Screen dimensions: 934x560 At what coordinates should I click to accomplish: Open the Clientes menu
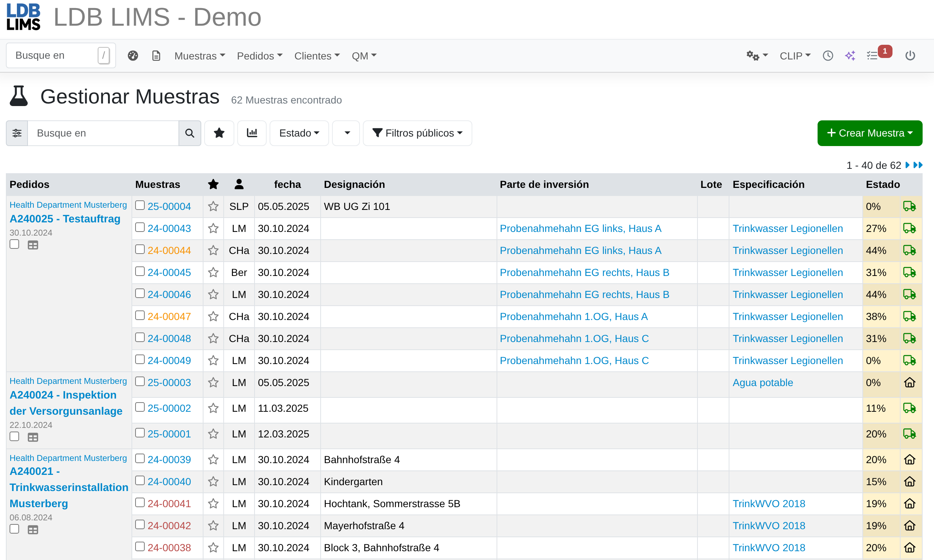(x=317, y=56)
